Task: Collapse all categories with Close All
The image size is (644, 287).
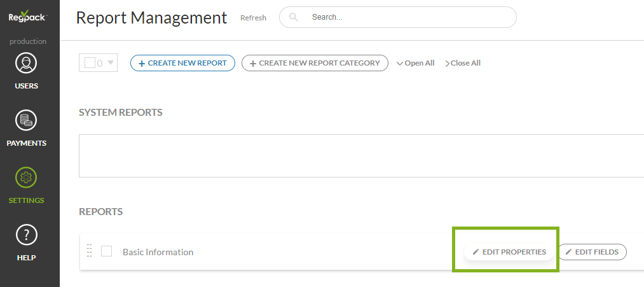Action: pos(463,63)
